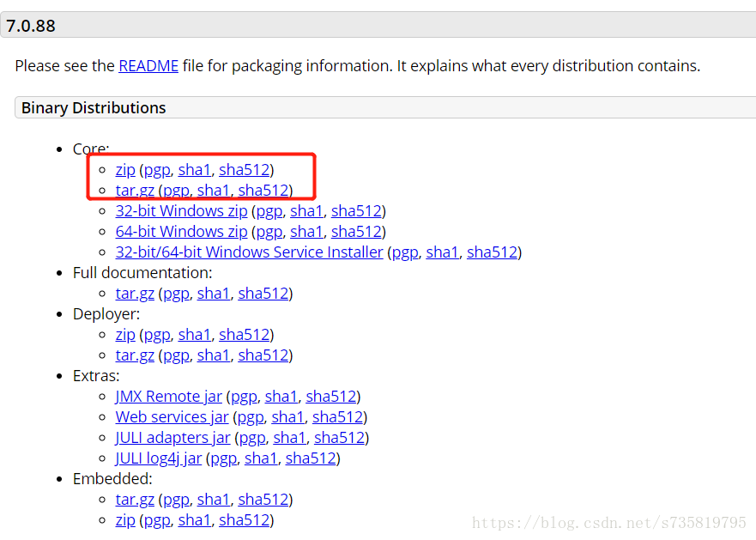Open pgp link for Windows Service Installer

tap(405, 252)
